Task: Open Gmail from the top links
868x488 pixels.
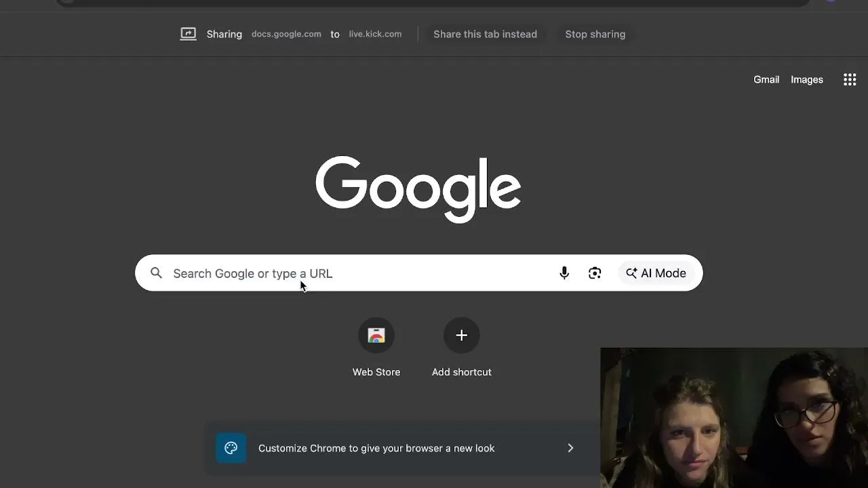Action: click(x=766, y=79)
